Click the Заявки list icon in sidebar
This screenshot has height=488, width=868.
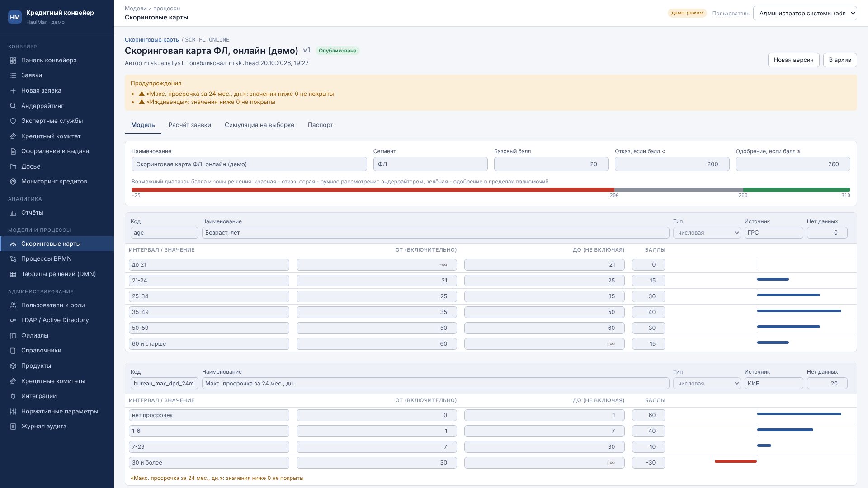13,75
